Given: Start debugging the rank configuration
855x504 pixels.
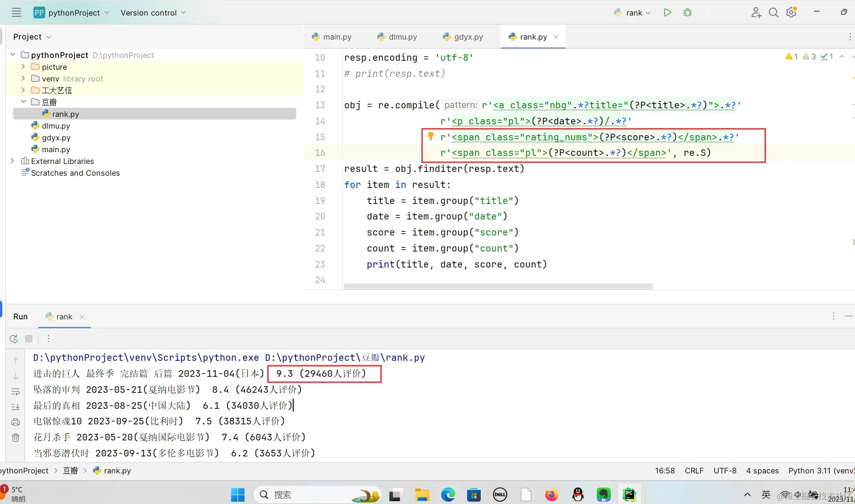Looking at the screenshot, I should click(x=688, y=13).
